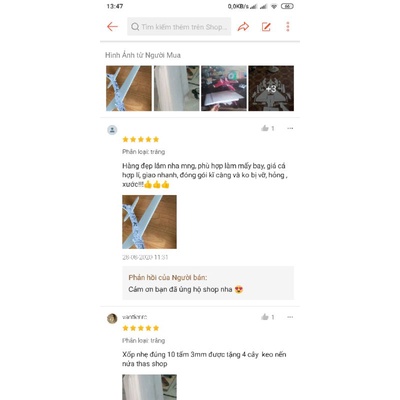The height and width of the screenshot is (400, 400).
Task: Open the share arrow icon
Action: tap(243, 27)
